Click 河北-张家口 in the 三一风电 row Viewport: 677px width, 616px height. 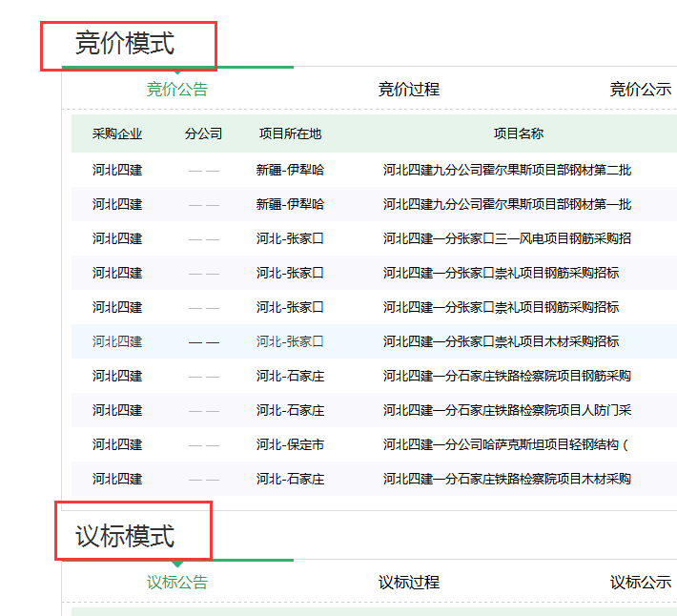point(290,238)
